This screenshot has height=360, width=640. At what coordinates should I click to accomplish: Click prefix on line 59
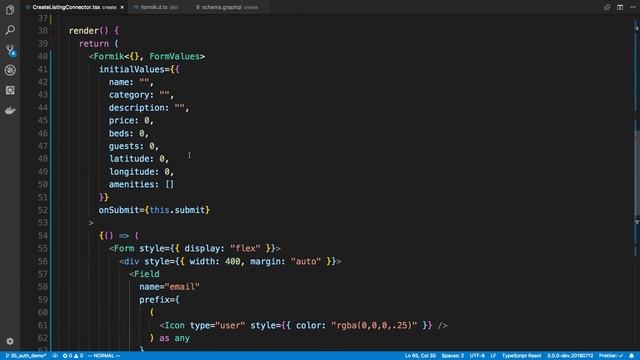coord(154,300)
